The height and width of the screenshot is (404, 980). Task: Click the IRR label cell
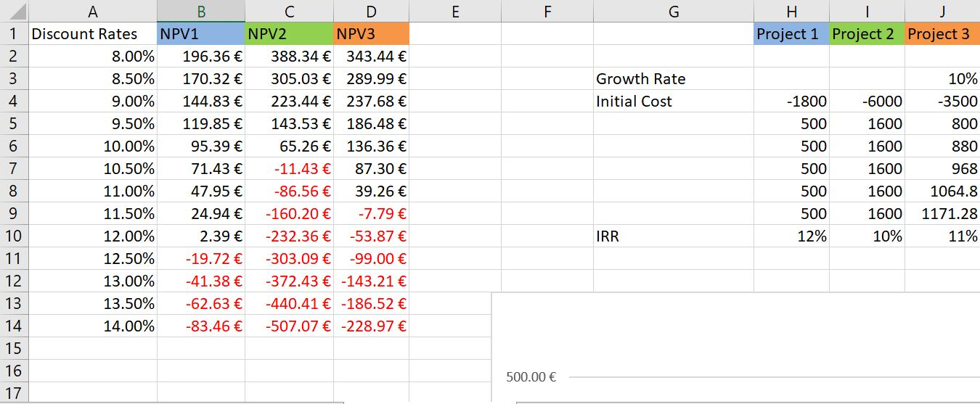(674, 236)
